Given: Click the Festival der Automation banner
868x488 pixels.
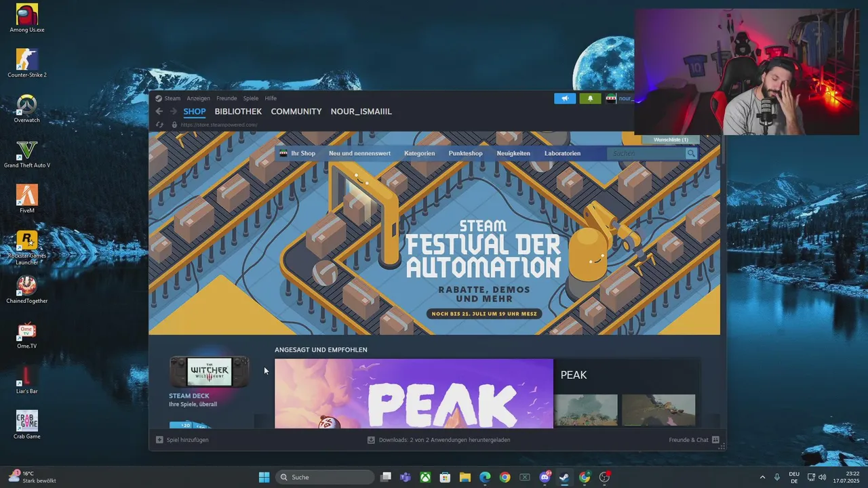Looking at the screenshot, I should (x=434, y=233).
